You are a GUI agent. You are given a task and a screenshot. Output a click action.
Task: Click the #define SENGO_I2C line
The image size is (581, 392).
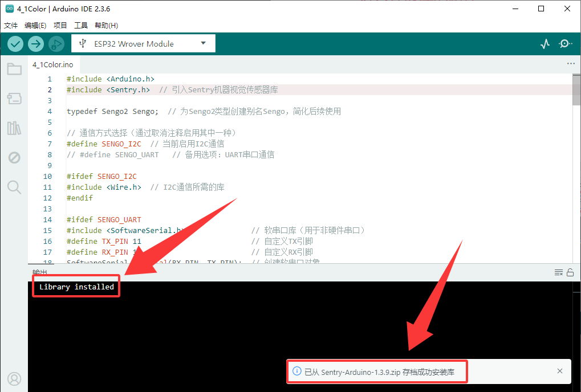pyautogui.click(x=145, y=144)
